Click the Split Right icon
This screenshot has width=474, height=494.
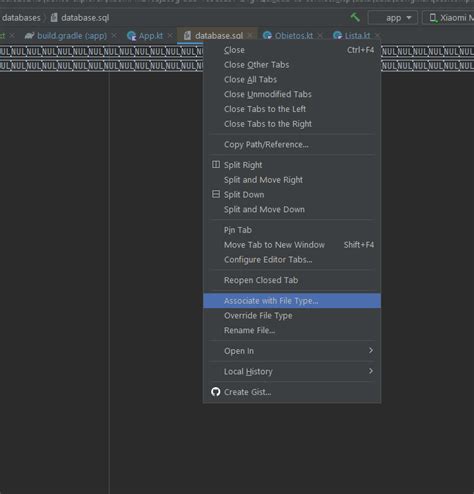[x=216, y=164]
